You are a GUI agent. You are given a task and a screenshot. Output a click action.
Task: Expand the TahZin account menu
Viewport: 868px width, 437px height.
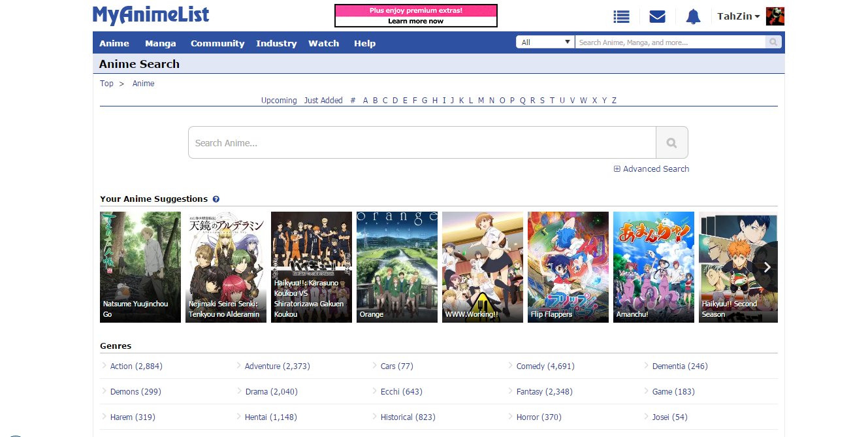pyautogui.click(x=738, y=16)
